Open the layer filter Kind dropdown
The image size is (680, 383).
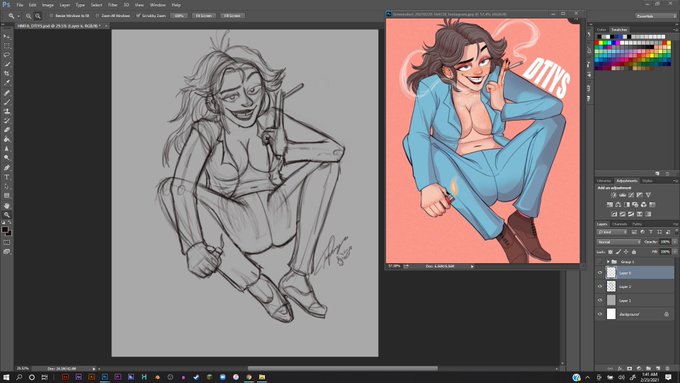point(611,232)
